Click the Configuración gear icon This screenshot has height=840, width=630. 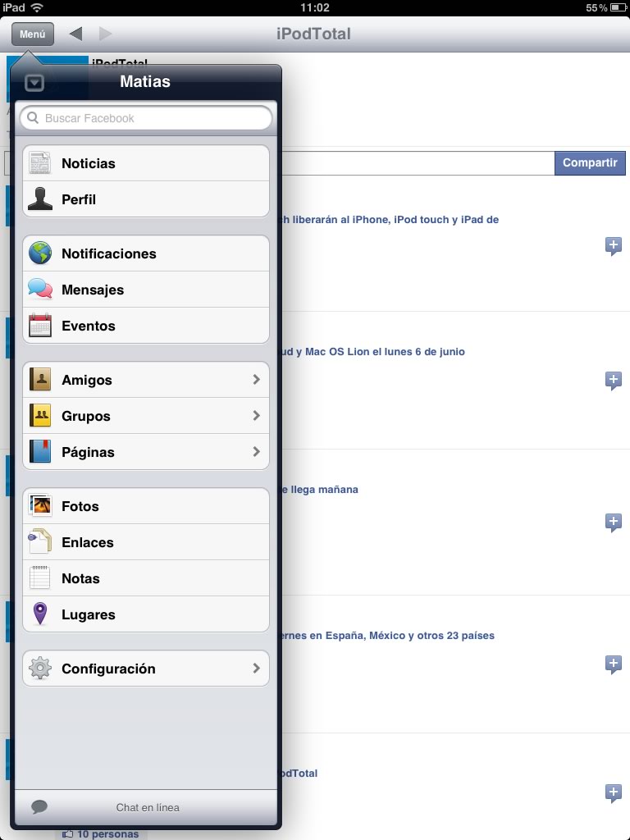(x=40, y=668)
